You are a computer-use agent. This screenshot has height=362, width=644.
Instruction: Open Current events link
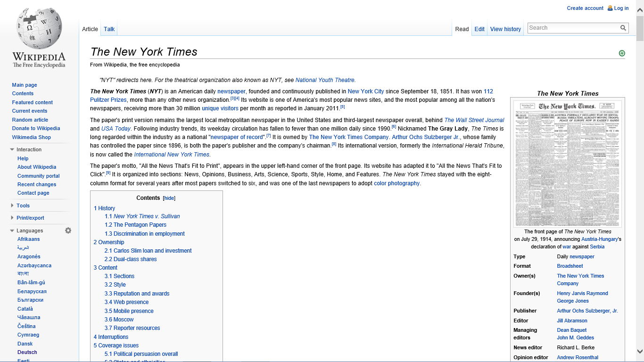[30, 111]
